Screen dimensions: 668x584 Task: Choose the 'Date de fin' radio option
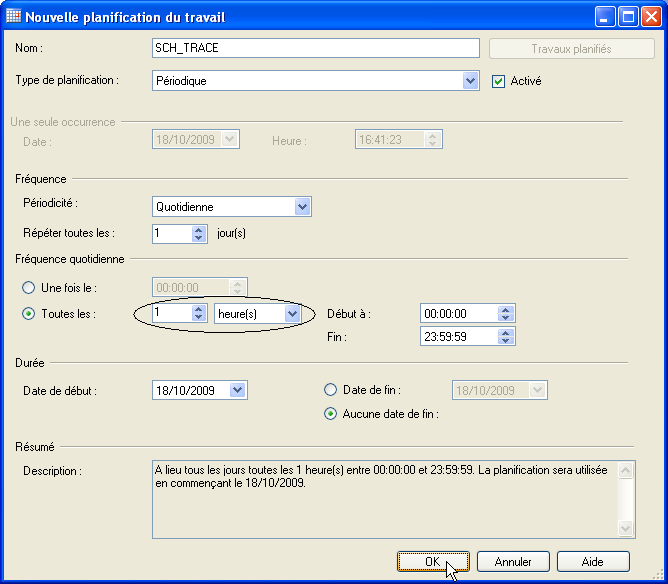331,390
